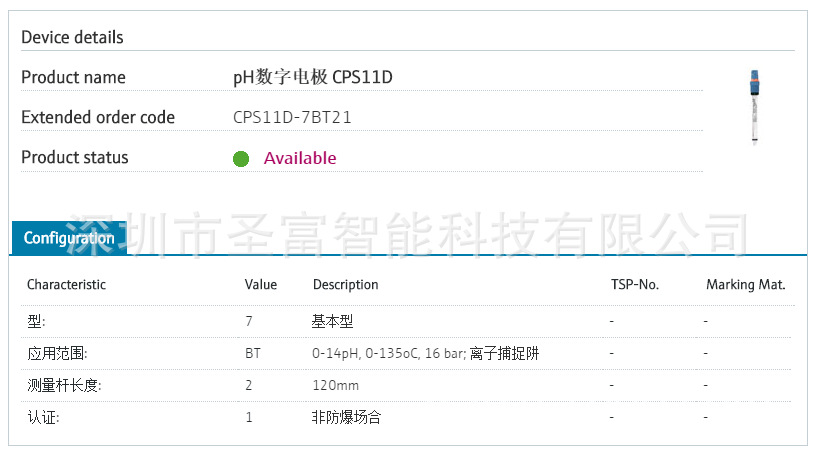Select the 认证 characteristic row
This screenshot has width=815, height=453.
(x=43, y=417)
